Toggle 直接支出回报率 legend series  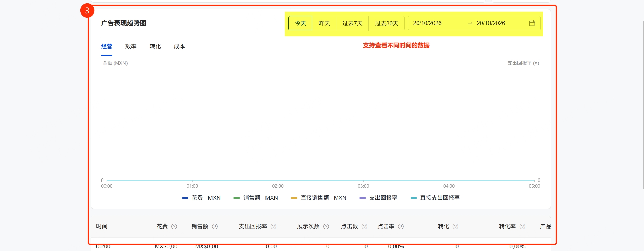435,198
